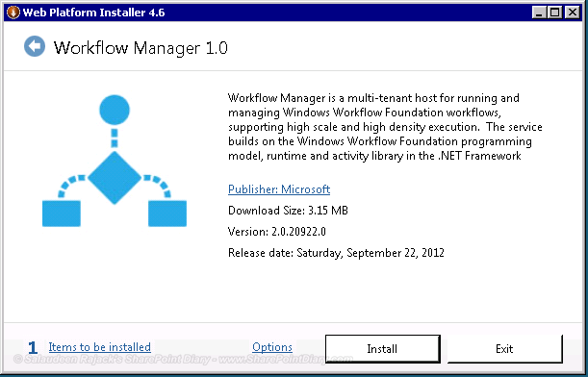Open Items to be installed list
Image resolution: width=588 pixels, height=377 pixels.
pyautogui.click(x=100, y=347)
